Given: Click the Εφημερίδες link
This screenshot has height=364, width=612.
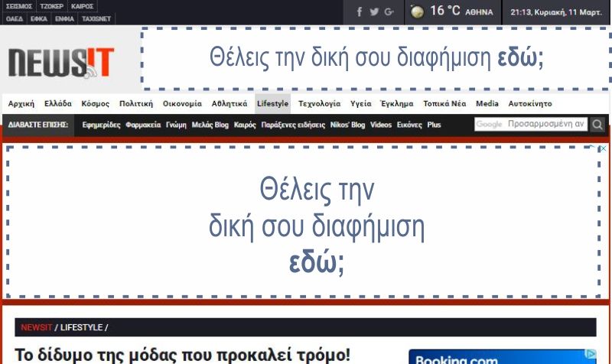Looking at the screenshot, I should 101,125.
